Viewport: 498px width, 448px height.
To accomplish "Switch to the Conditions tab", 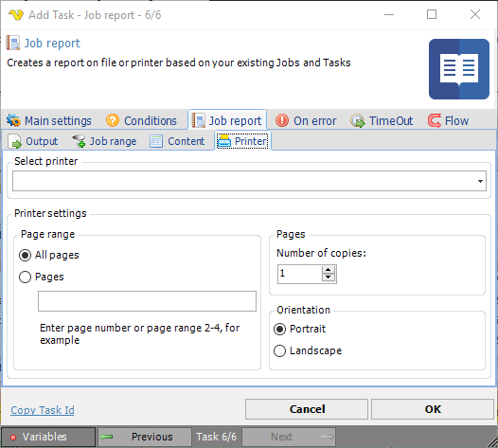I will [x=141, y=121].
